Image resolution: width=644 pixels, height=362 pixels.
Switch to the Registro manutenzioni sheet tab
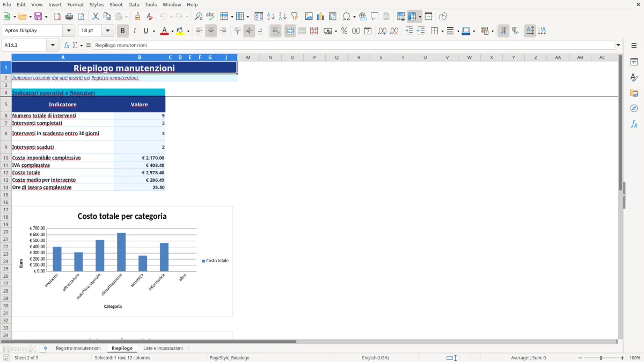pyautogui.click(x=78, y=349)
